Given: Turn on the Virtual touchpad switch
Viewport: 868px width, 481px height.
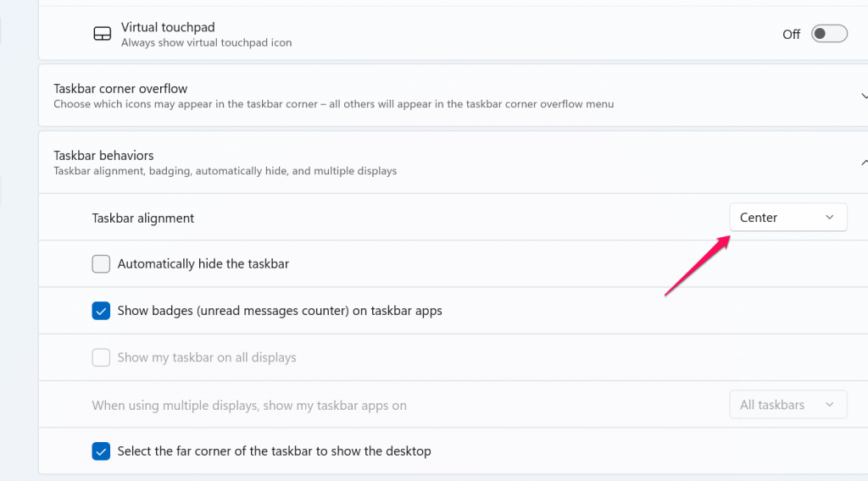Looking at the screenshot, I should click(x=829, y=34).
